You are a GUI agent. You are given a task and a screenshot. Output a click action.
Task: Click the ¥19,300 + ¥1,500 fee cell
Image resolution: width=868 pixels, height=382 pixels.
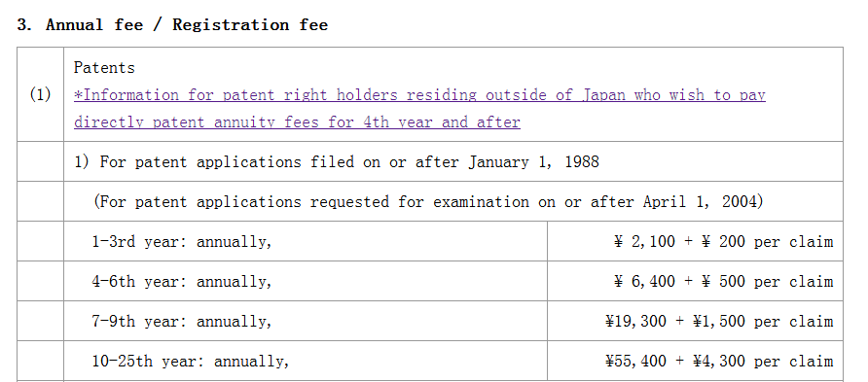pyautogui.click(x=696, y=321)
